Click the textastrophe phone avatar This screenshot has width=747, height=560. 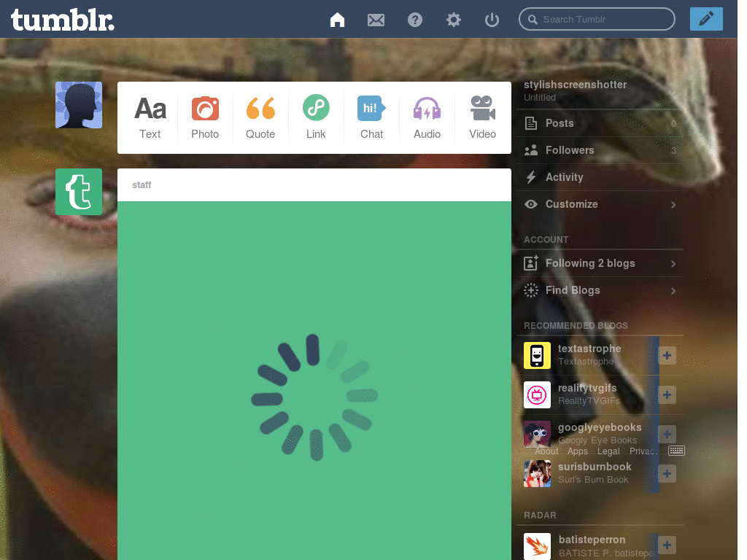[537, 355]
